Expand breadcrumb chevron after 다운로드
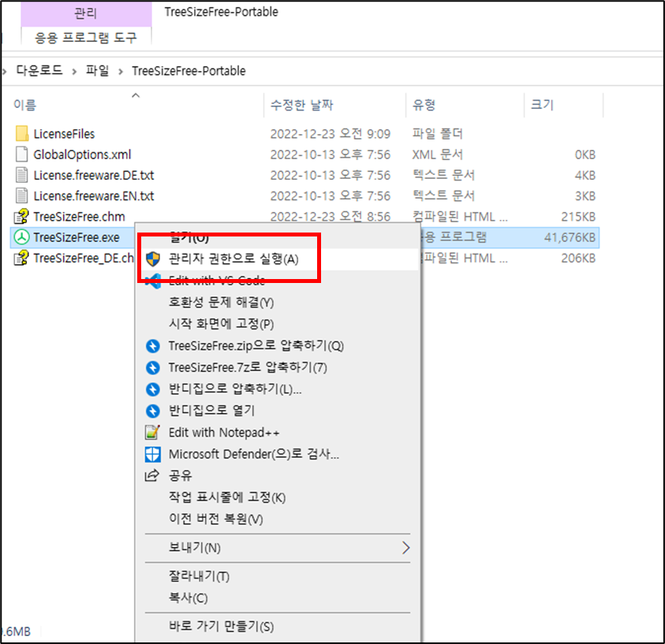 pos(74,72)
